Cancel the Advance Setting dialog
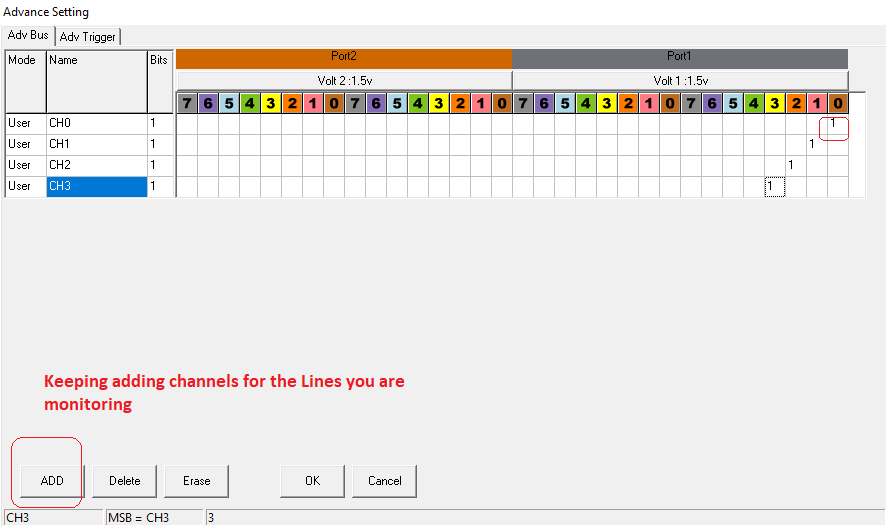This screenshot has width=886, height=526. pyautogui.click(x=384, y=481)
